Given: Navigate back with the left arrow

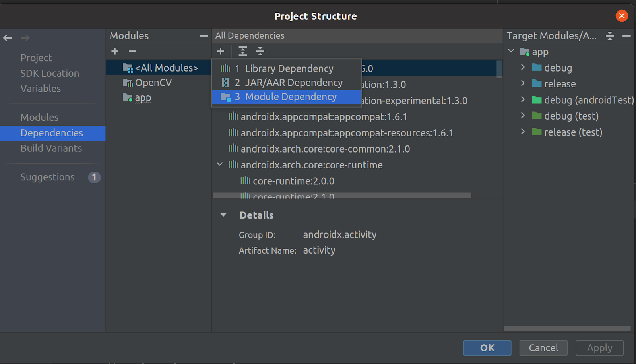Looking at the screenshot, I should point(8,38).
